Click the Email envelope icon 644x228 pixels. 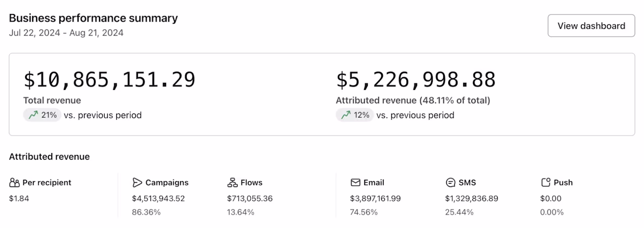pos(356,183)
